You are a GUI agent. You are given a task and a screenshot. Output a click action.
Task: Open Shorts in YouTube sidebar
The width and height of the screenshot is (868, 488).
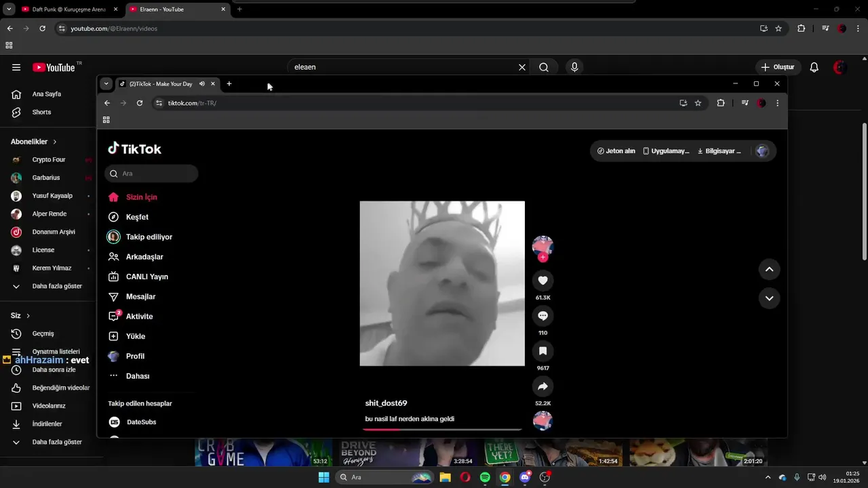(41, 112)
